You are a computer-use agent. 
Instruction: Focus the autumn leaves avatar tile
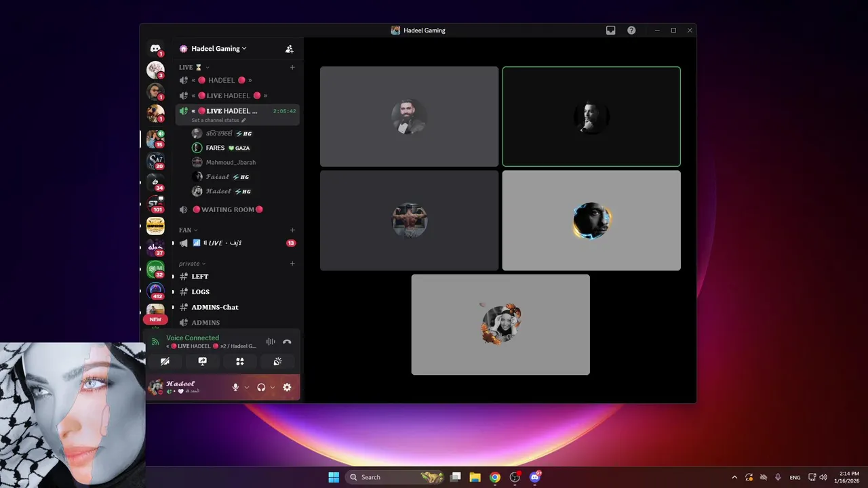tap(500, 325)
